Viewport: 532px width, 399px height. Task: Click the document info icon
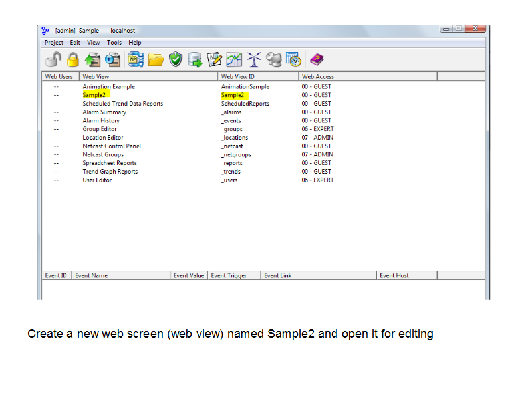pos(112,59)
